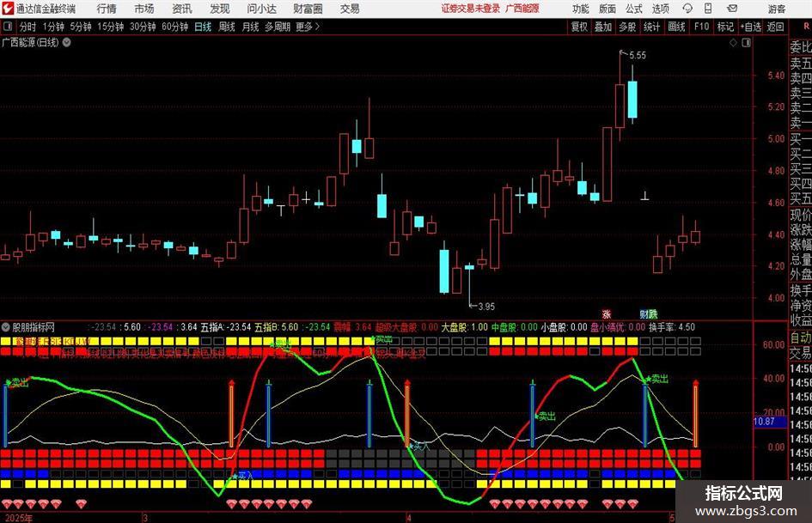Click the 5.55 high price label
Screen dimensions: 812x523
(638, 56)
